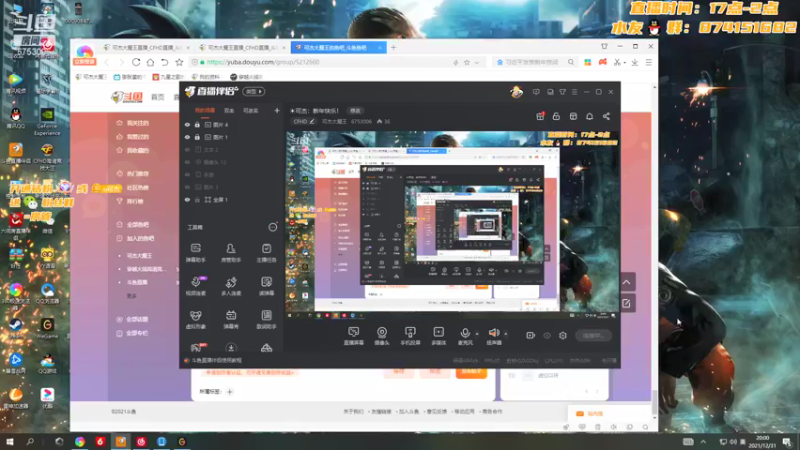
Task: Open the 弹幕秀 tool icon
Action: 231,319
